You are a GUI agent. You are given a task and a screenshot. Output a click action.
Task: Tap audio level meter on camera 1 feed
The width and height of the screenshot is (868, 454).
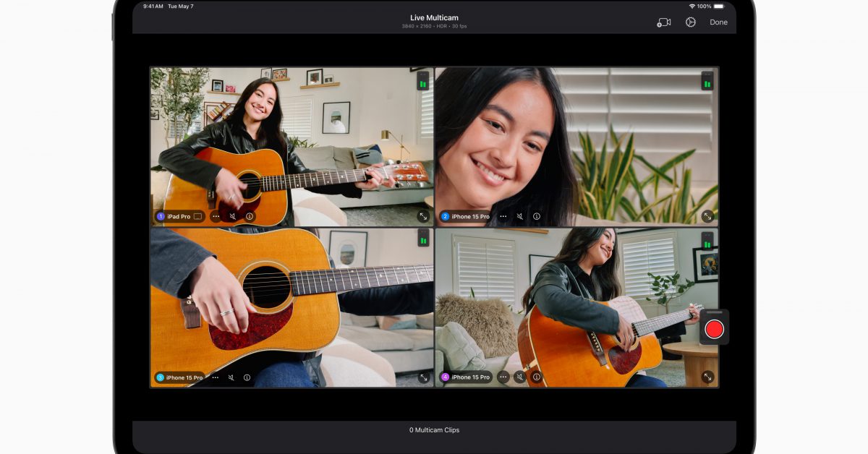[423, 80]
